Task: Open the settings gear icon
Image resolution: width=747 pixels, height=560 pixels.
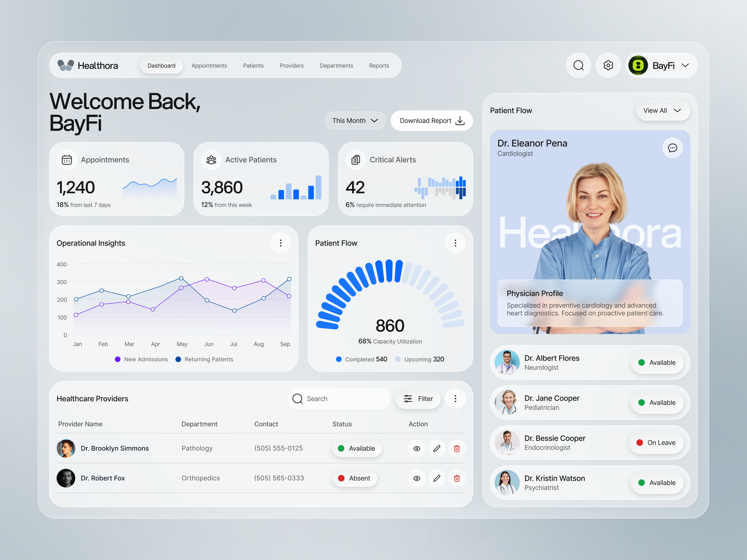Action: click(x=608, y=65)
